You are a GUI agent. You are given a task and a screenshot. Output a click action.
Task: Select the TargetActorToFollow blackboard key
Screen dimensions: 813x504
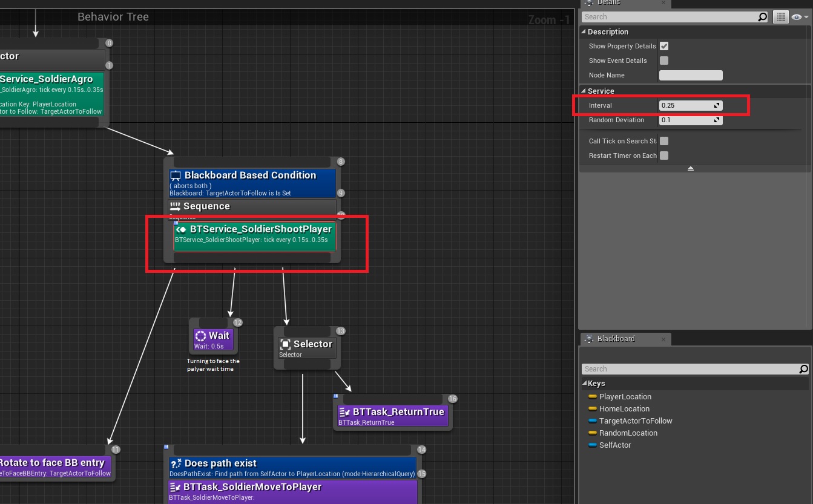point(635,421)
